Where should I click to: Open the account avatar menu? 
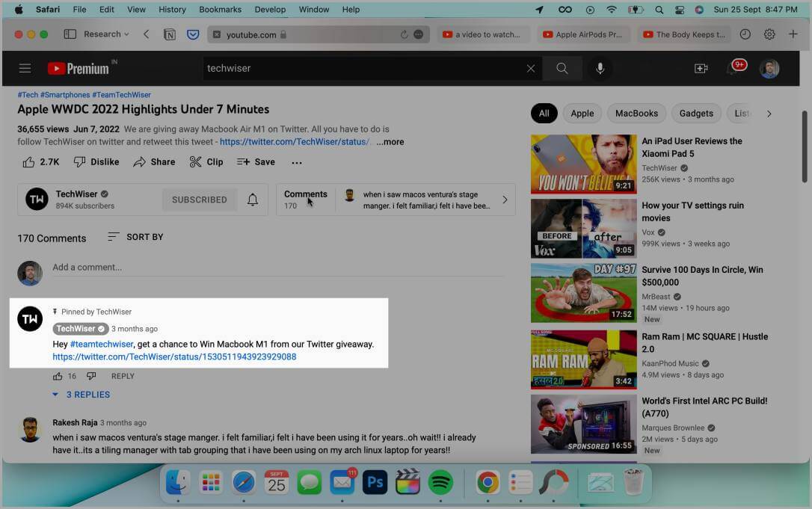coord(769,68)
